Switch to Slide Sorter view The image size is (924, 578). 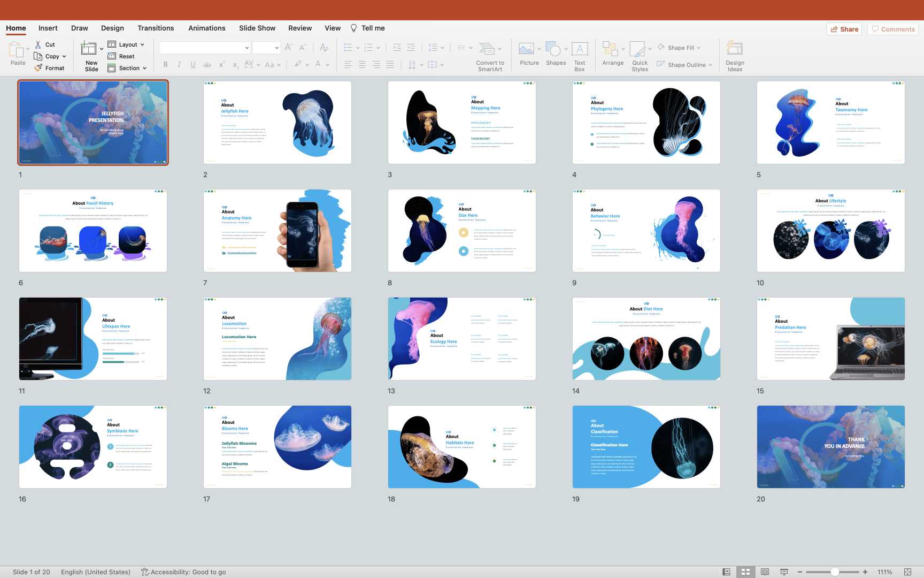coord(745,572)
